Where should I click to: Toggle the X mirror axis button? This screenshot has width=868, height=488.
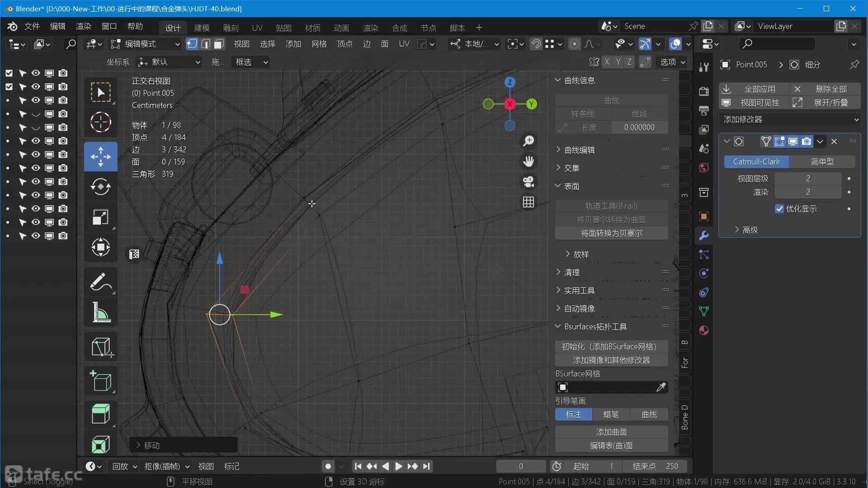(607, 62)
